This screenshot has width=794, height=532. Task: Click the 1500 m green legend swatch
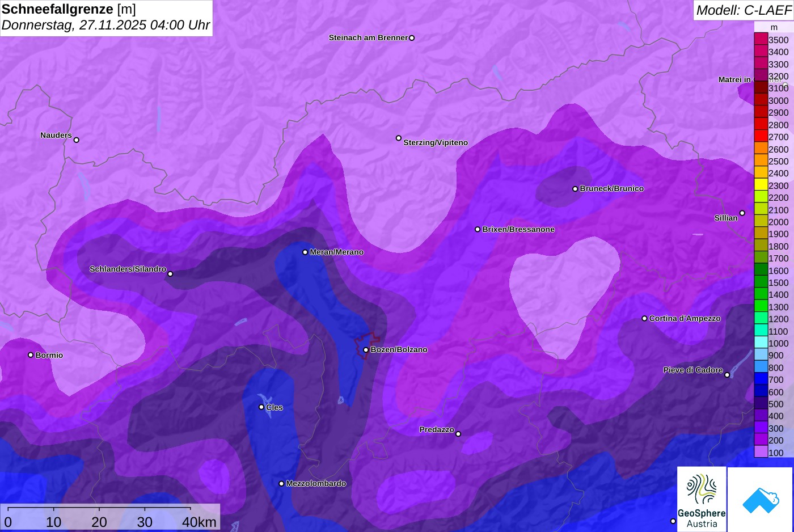(x=761, y=282)
